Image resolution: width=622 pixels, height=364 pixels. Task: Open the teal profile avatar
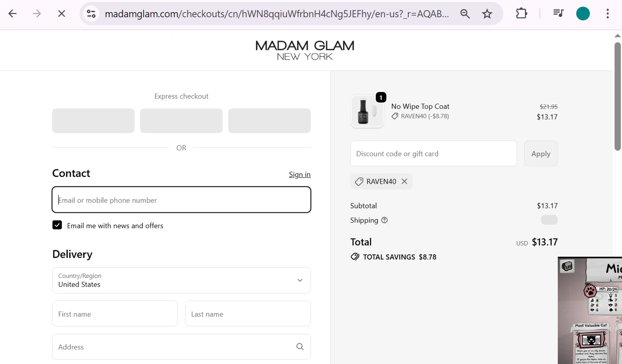[x=583, y=14]
